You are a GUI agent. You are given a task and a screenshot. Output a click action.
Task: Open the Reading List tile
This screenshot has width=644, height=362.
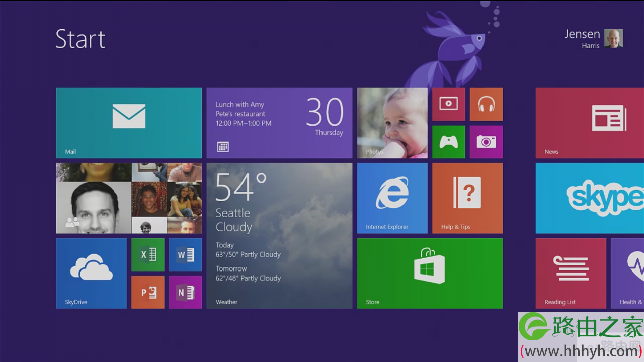pos(571,273)
